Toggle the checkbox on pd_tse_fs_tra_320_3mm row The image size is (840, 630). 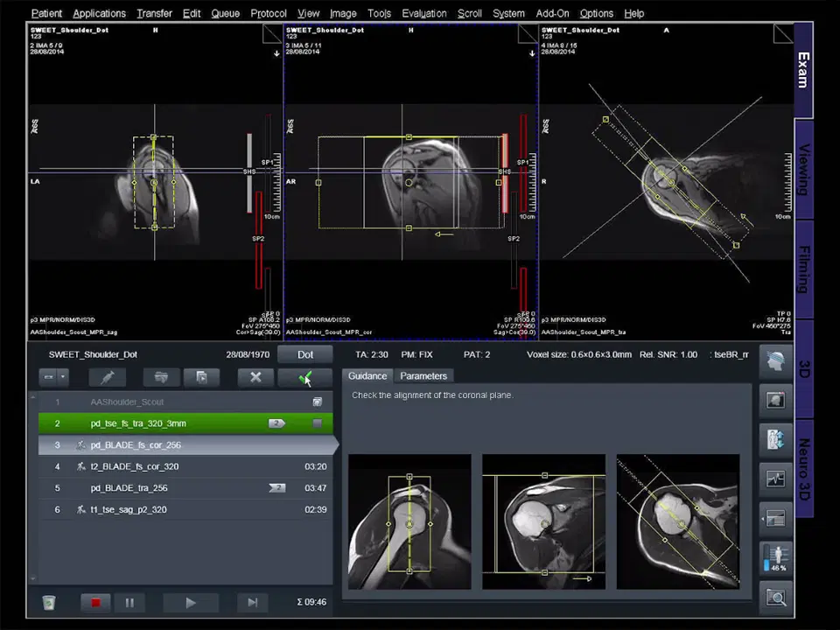[x=317, y=423]
